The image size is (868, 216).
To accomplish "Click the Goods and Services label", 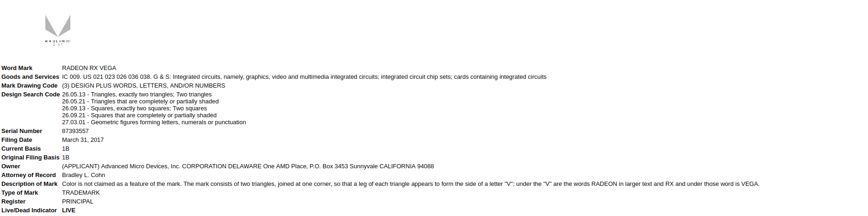I will 30,77.
